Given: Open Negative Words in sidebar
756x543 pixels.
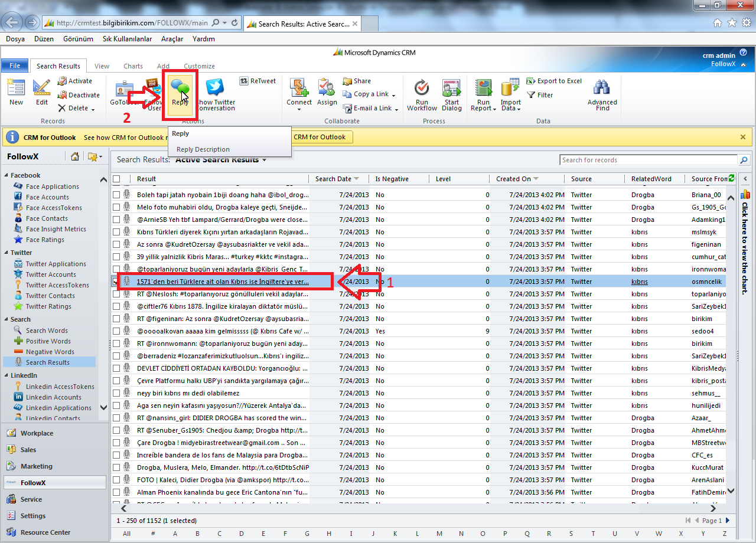Looking at the screenshot, I should [x=50, y=352].
